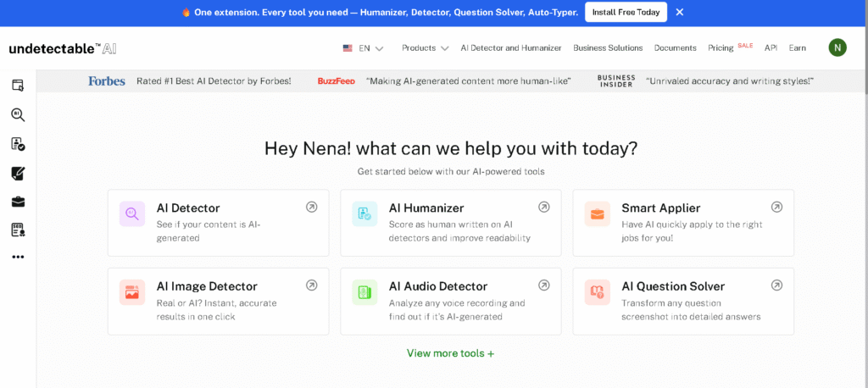The image size is (868, 388).
Task: Open the Pricing page
Action: coord(721,48)
